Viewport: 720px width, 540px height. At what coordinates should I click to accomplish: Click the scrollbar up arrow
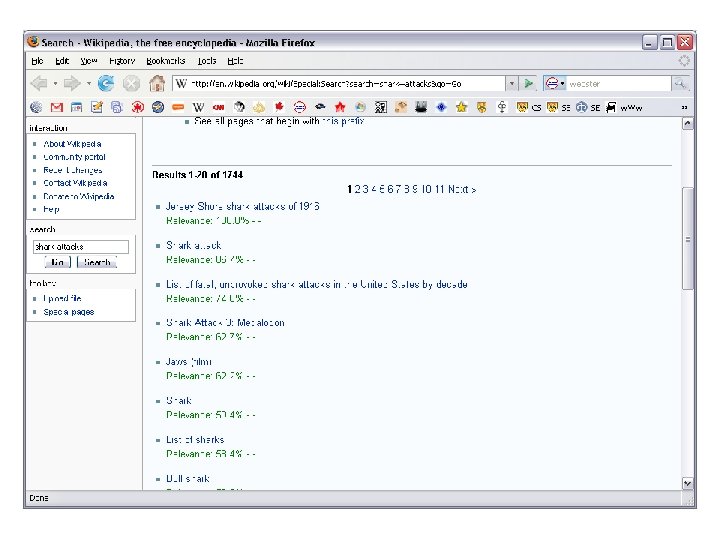tap(687, 124)
